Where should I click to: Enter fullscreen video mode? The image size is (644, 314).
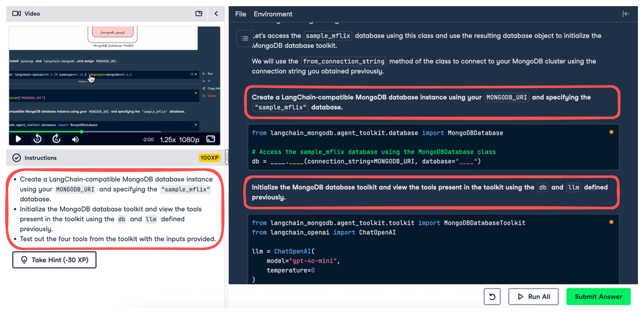[x=211, y=139]
